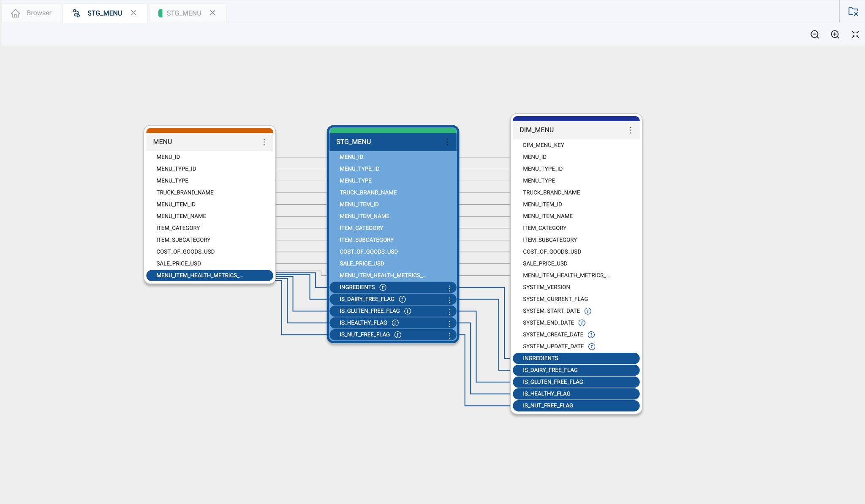Click transform icon next to IS_GLUTEN_FREE_FLAG in STG_MENU
865x504 pixels.
[408, 311]
